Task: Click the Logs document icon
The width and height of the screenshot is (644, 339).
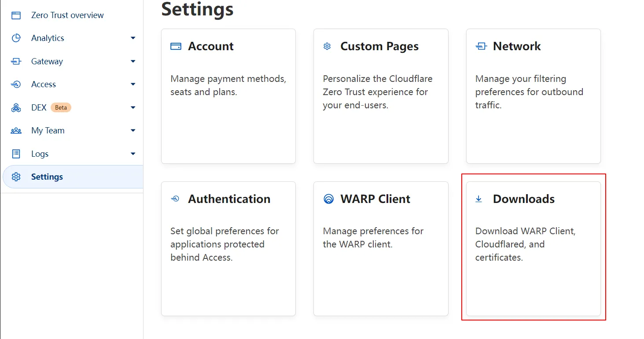Action: point(16,154)
